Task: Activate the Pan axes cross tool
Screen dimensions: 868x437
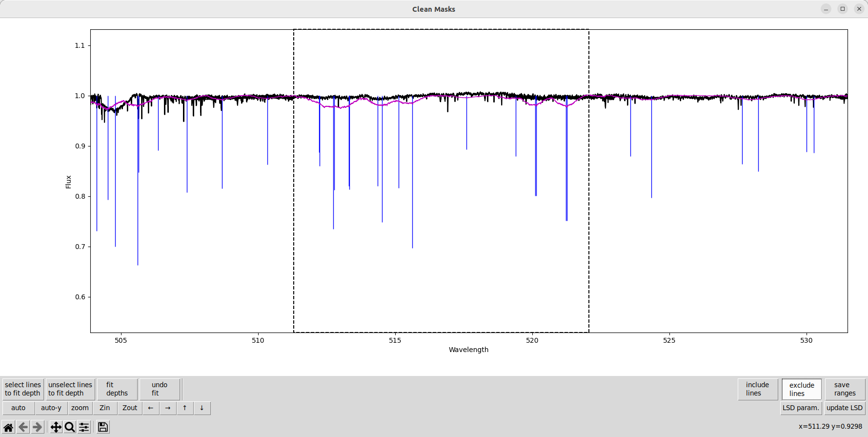Action: click(x=56, y=427)
